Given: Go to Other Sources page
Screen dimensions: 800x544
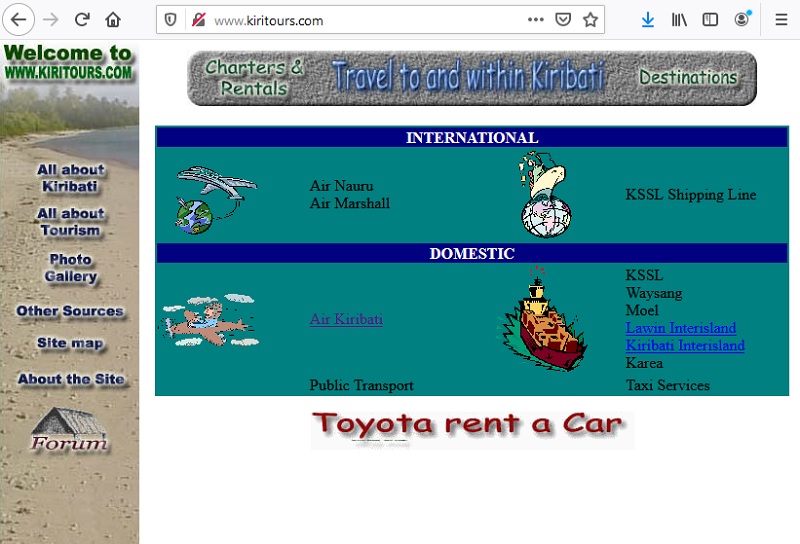Looking at the screenshot, I should point(70,311).
